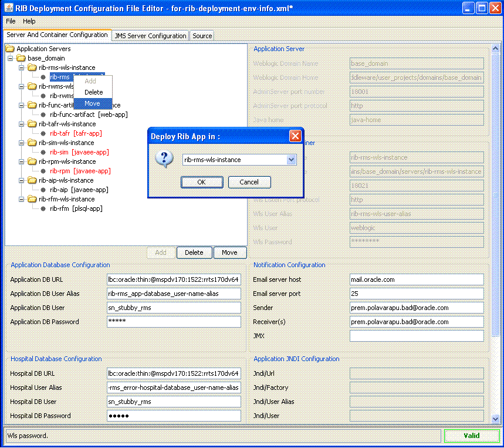The height and width of the screenshot is (448, 504).
Task: Click the Receiver(s) email field
Action: click(417, 322)
